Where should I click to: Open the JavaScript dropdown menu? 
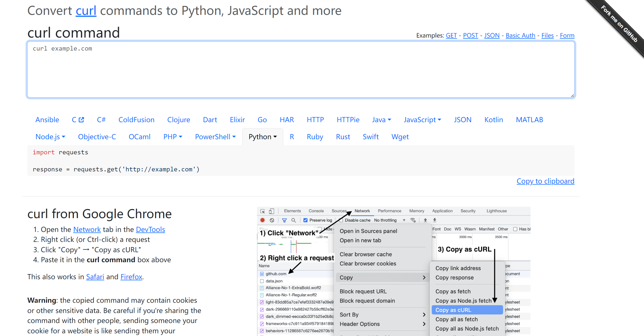(x=422, y=120)
